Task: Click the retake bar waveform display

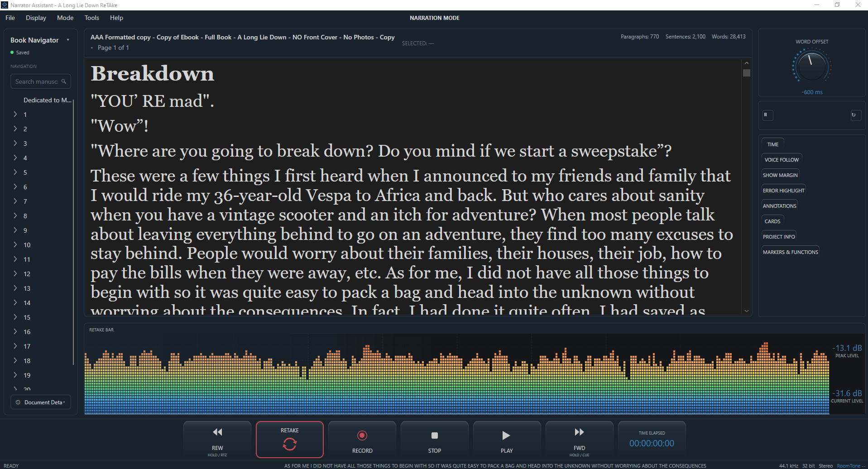Action: (x=456, y=374)
